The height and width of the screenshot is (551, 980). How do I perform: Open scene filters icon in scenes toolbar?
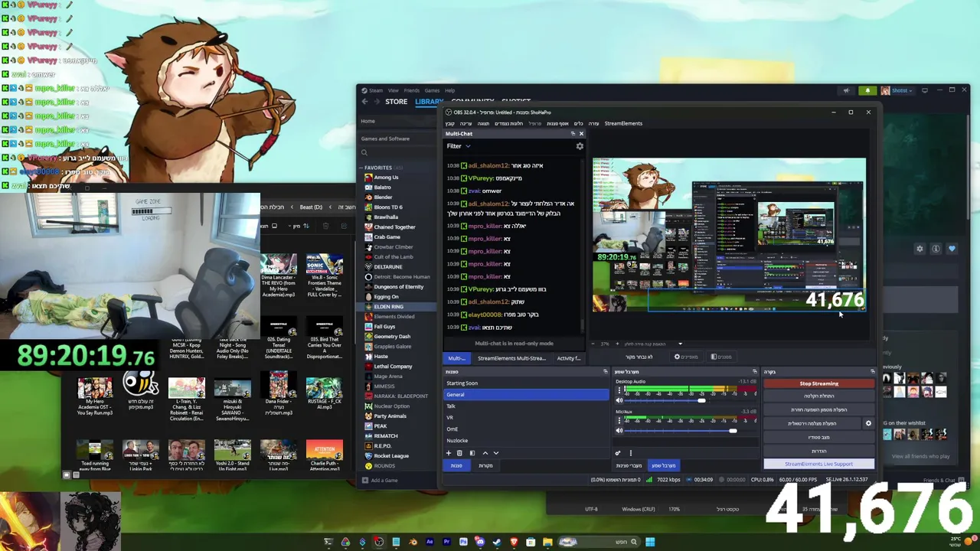pos(472,453)
